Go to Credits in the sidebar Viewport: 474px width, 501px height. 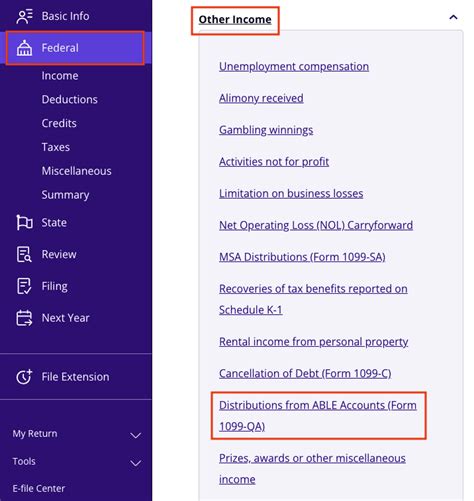coord(59,123)
